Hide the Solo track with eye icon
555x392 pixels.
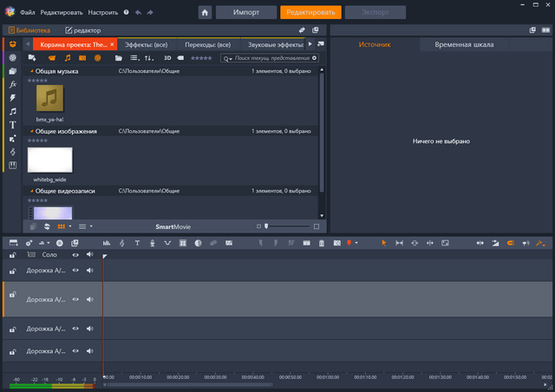tap(75, 255)
